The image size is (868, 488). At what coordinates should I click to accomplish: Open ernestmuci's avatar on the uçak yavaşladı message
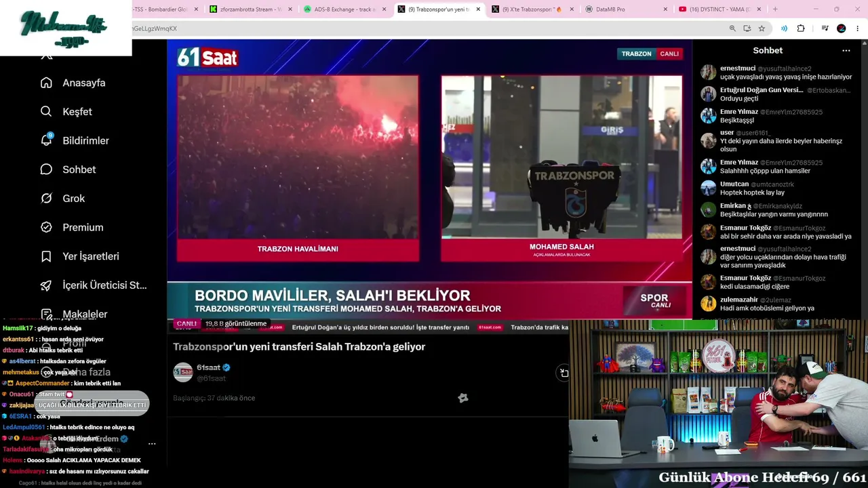[709, 73]
